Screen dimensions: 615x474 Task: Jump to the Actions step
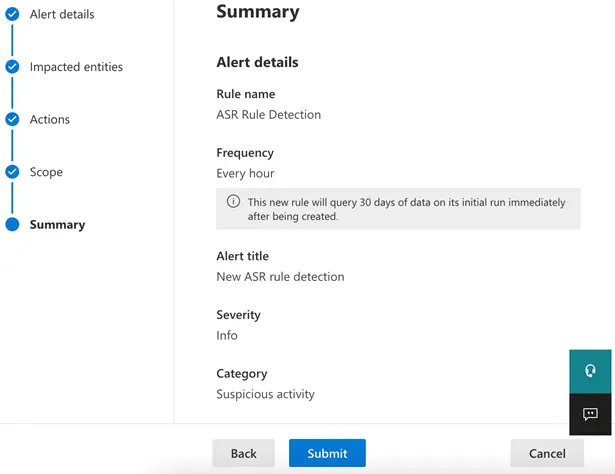pos(50,120)
